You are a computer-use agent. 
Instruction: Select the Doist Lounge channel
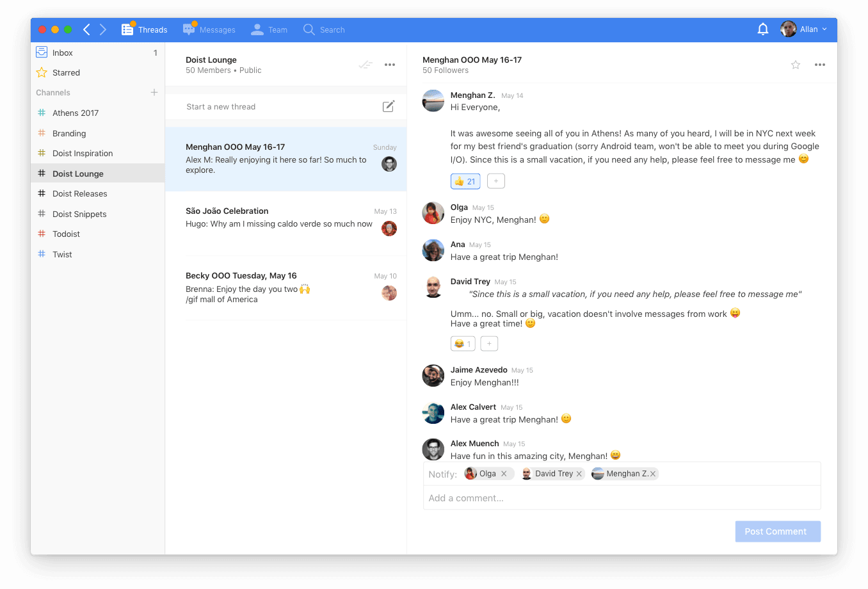tap(97, 173)
